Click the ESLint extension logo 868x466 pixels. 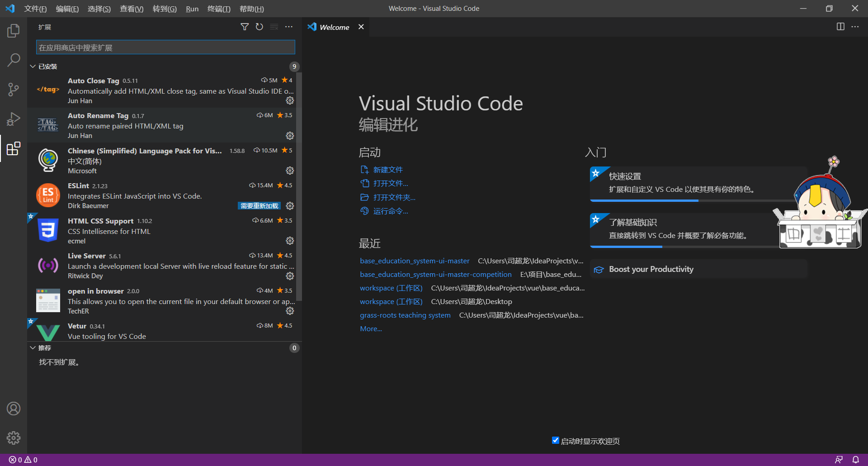tap(48, 195)
